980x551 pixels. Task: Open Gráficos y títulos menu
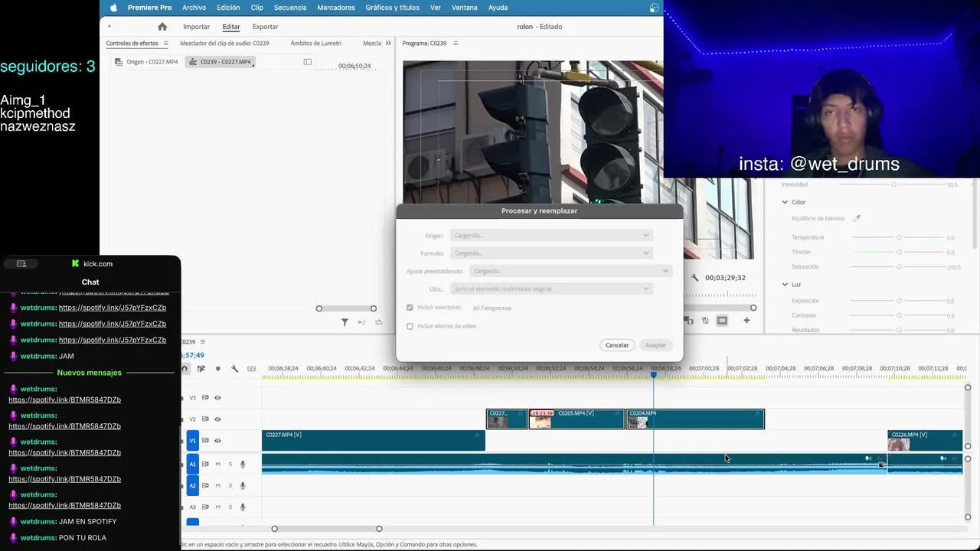[x=392, y=8]
